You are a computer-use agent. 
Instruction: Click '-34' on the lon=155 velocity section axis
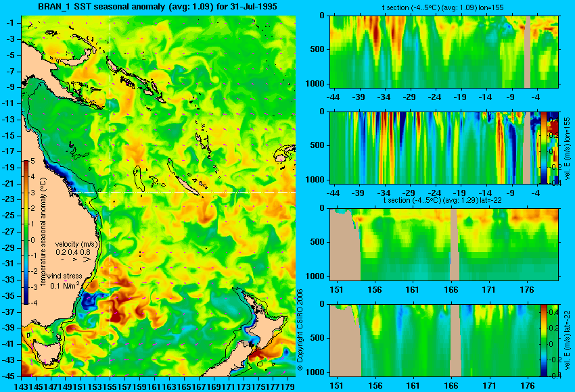pos(384,193)
